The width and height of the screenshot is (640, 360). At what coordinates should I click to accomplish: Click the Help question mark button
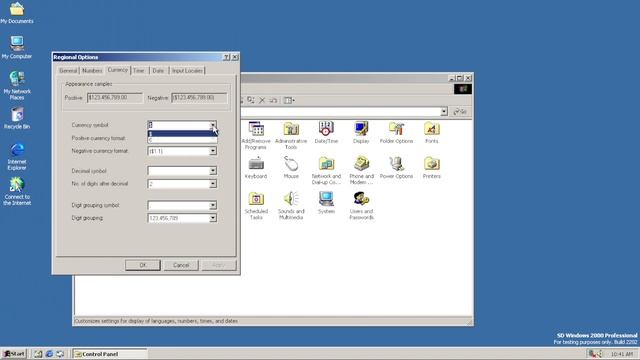227,57
